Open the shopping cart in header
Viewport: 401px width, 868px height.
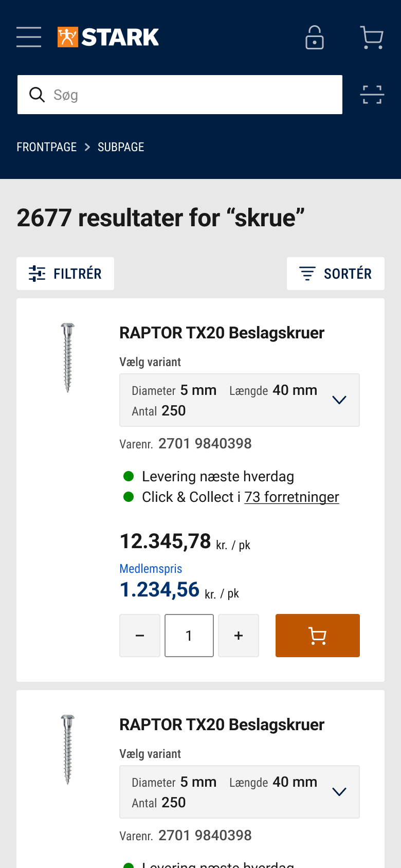click(x=372, y=38)
